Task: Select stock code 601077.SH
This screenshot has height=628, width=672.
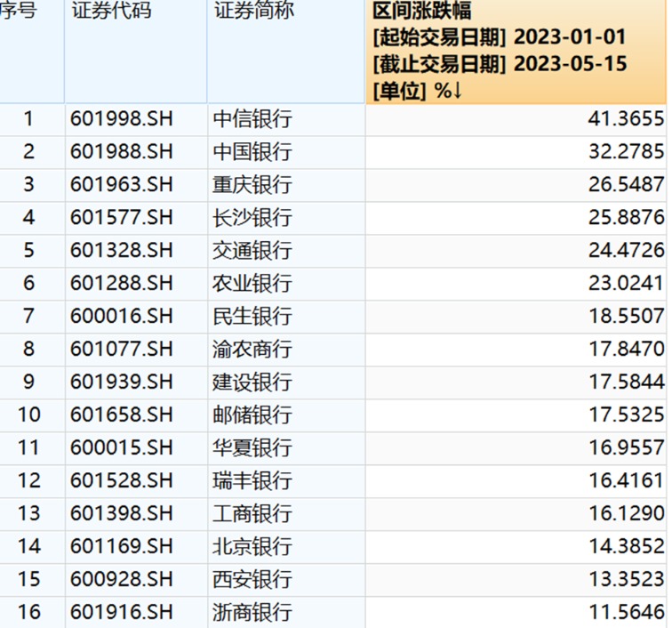Action: (120, 350)
